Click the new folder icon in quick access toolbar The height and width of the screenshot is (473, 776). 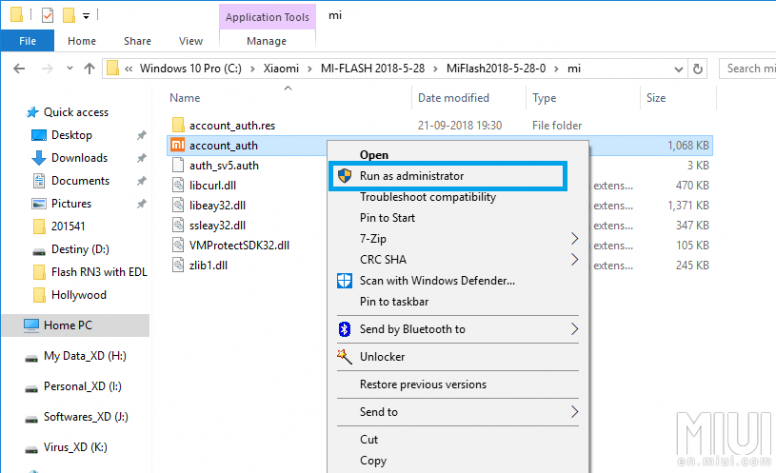tap(69, 15)
